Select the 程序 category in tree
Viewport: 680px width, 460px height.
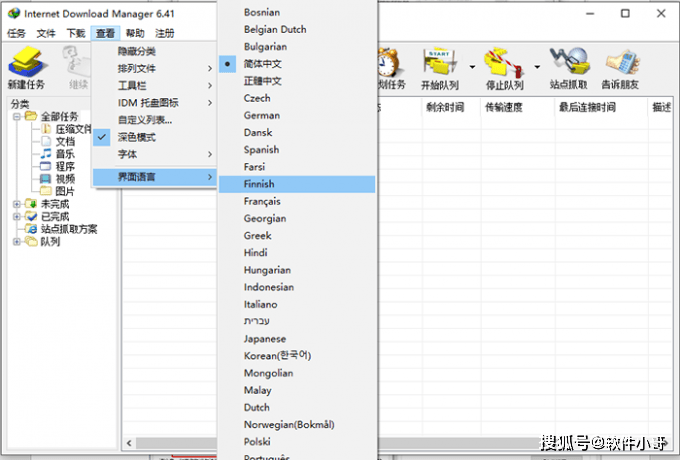58,166
